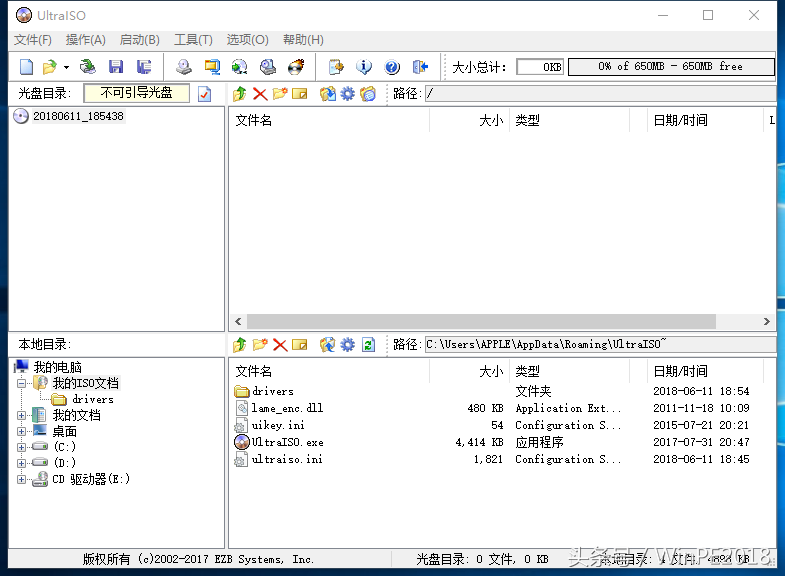
Task: Click the red delete X in the local toolbar
Action: pos(280,345)
